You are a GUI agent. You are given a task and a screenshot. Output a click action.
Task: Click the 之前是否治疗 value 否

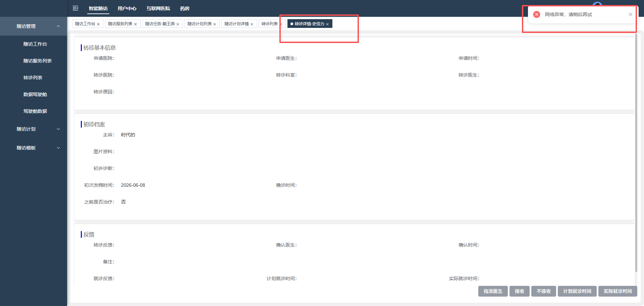coord(123,202)
